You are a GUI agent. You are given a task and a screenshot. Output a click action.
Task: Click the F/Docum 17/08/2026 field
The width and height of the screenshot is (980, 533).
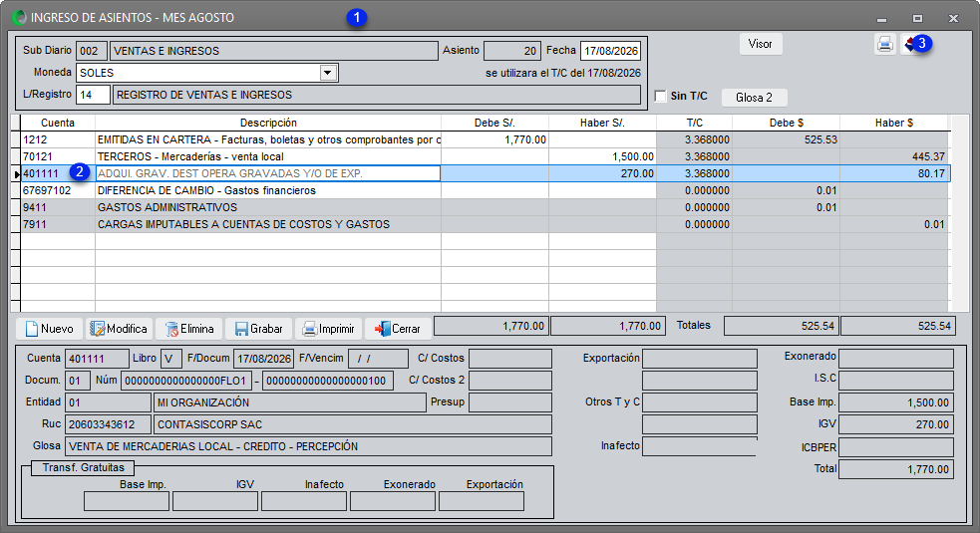tap(263, 358)
